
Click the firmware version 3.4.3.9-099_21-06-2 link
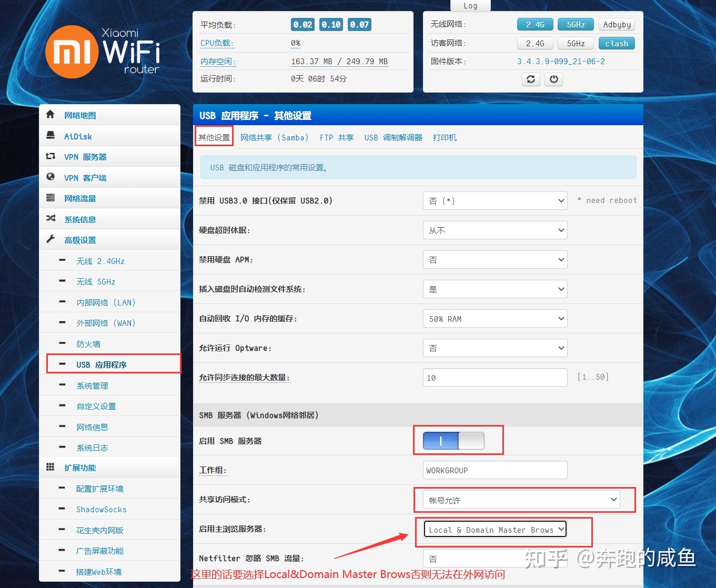coord(561,62)
